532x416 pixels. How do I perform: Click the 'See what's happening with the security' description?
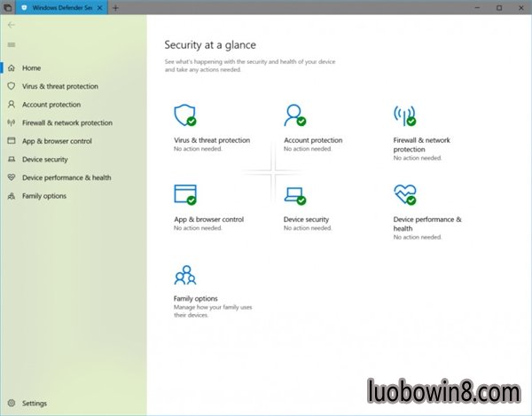coord(250,66)
